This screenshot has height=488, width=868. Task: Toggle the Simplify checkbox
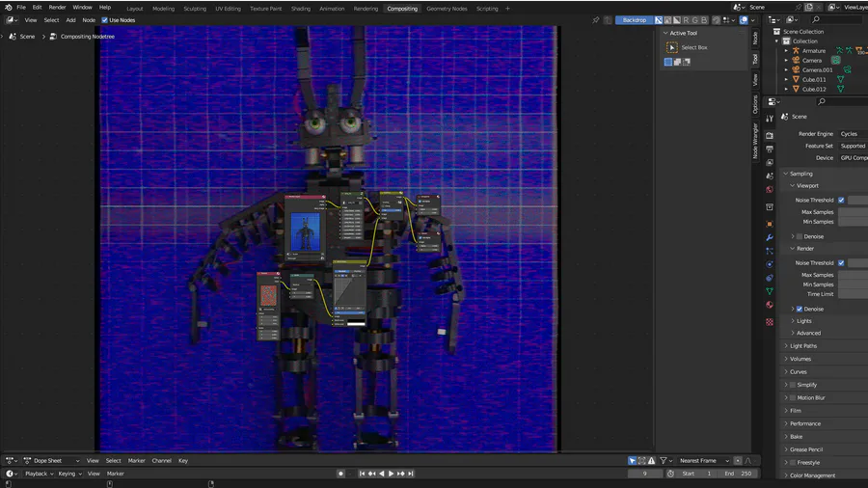[793, 385]
